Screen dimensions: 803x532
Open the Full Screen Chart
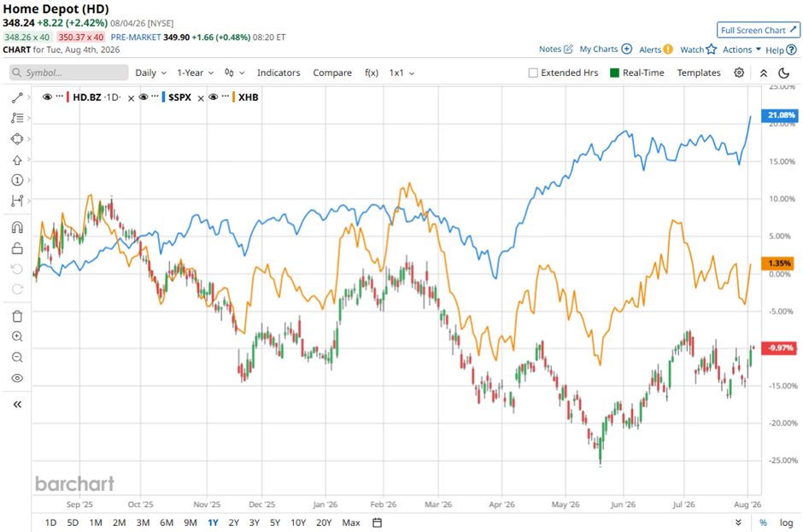(758, 30)
